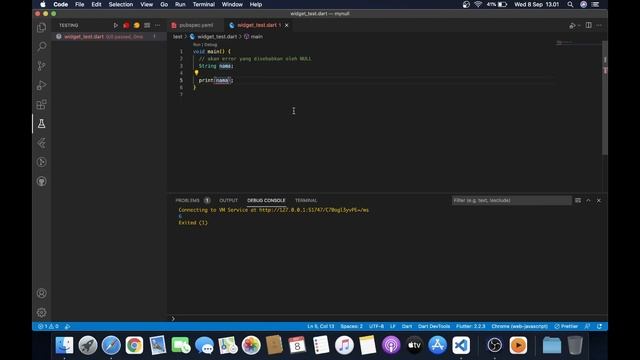Open Visual Studio Code from the Dock

(461, 345)
